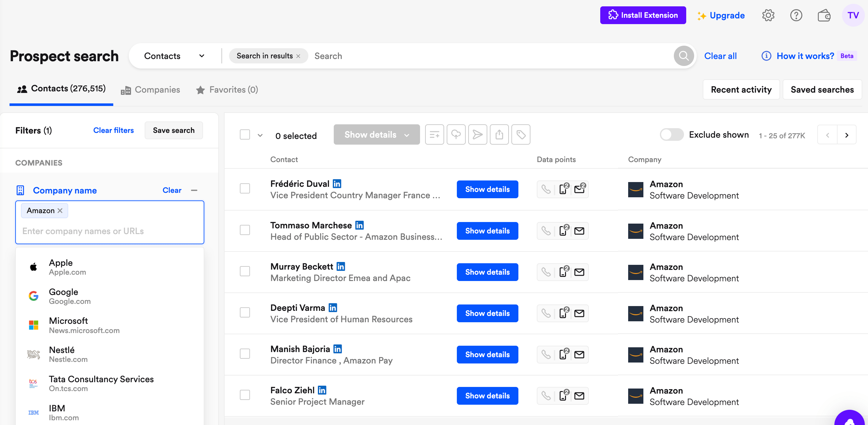Image resolution: width=868 pixels, height=425 pixels.
Task: Open the Favorites (0) tab
Action: coord(227,89)
